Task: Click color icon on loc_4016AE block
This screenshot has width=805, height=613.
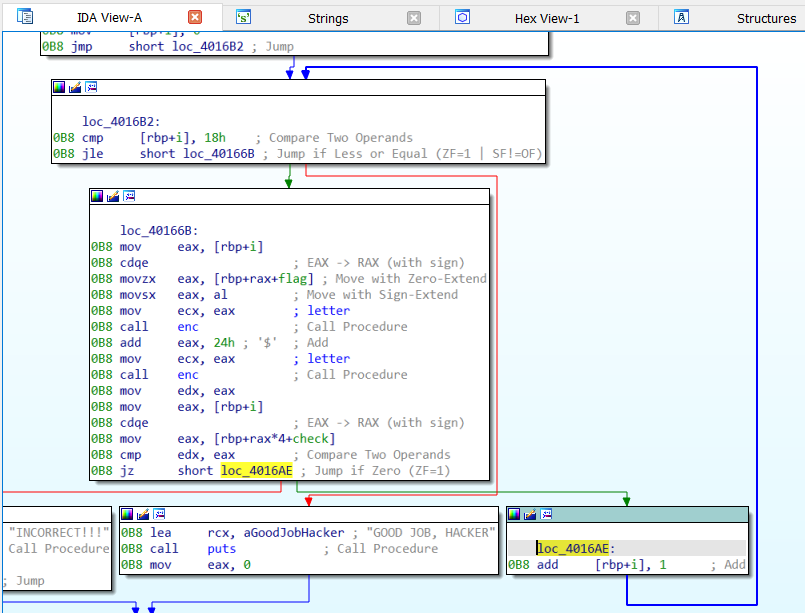Action: pyautogui.click(x=515, y=514)
